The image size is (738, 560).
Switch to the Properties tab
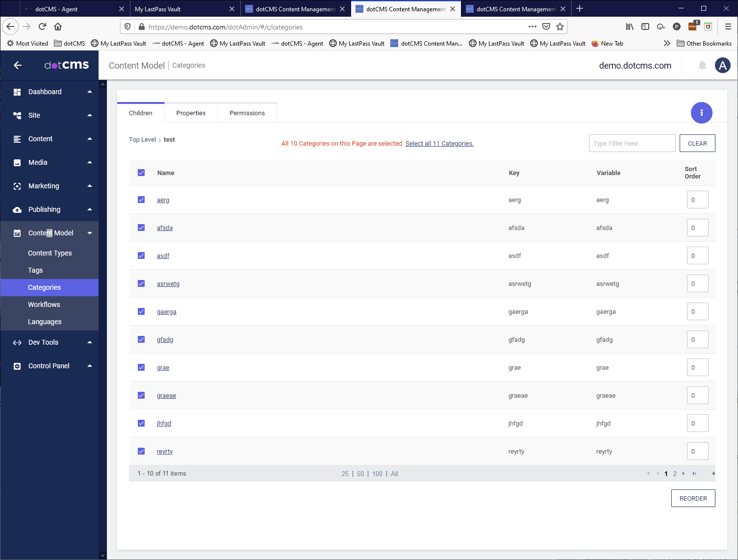tap(191, 113)
